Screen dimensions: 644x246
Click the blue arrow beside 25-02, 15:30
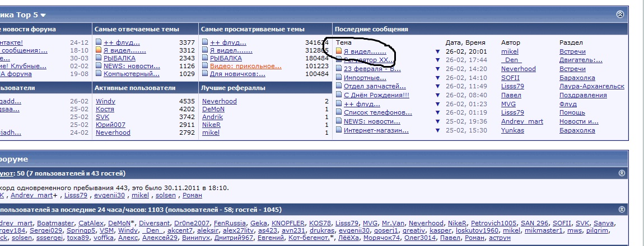(438, 130)
